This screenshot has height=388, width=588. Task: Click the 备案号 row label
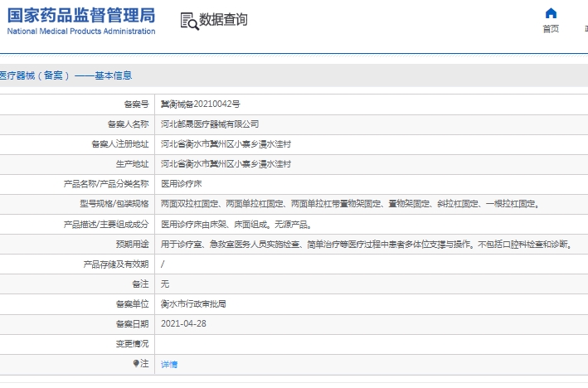pos(137,104)
